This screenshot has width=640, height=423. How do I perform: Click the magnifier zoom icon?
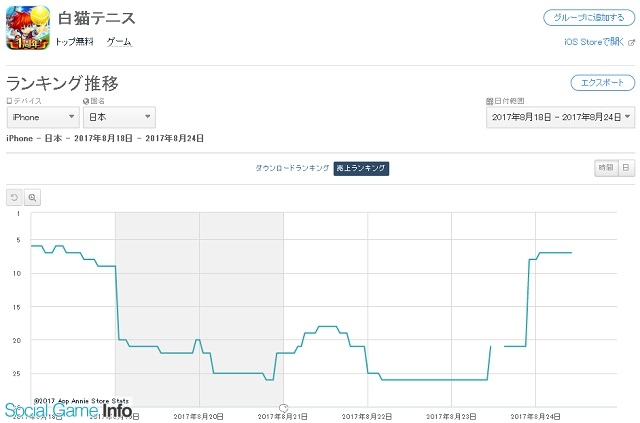click(32, 198)
